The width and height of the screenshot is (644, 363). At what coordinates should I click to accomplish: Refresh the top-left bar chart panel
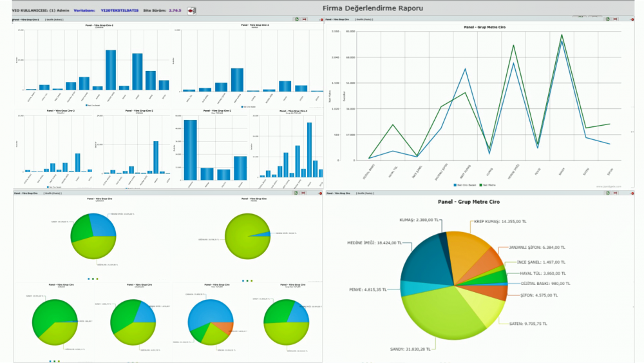pos(296,20)
